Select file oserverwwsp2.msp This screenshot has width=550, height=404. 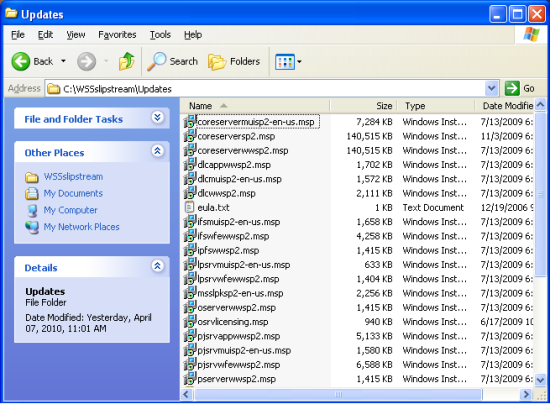click(x=236, y=308)
